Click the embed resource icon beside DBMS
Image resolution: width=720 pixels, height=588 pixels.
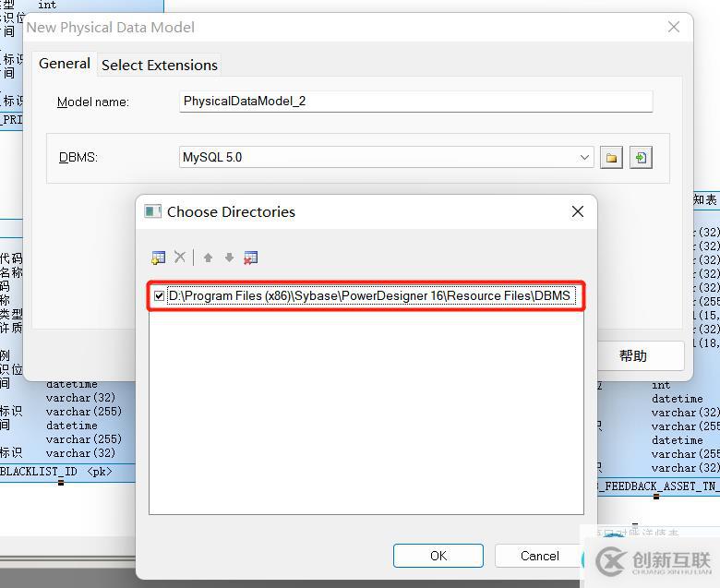[641, 158]
